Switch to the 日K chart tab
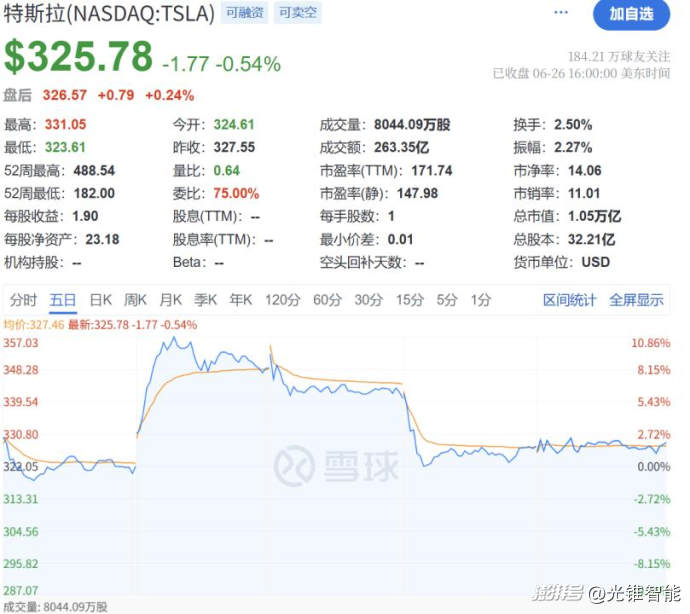 tap(100, 300)
